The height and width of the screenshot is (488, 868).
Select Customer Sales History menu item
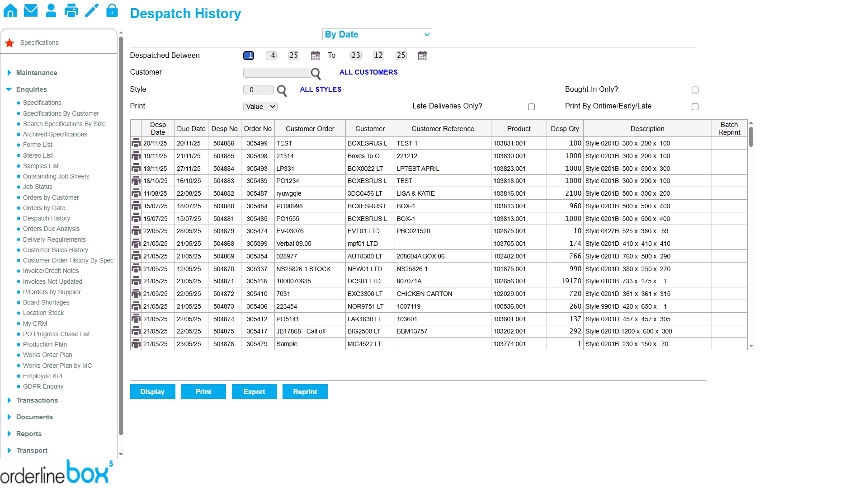pos(56,250)
